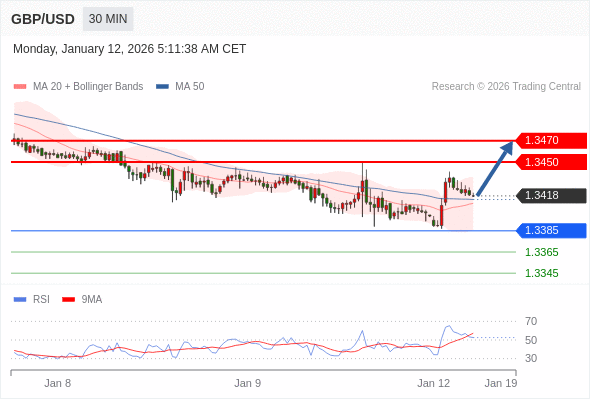Click the blue MA 50 legend swatch

162,87
